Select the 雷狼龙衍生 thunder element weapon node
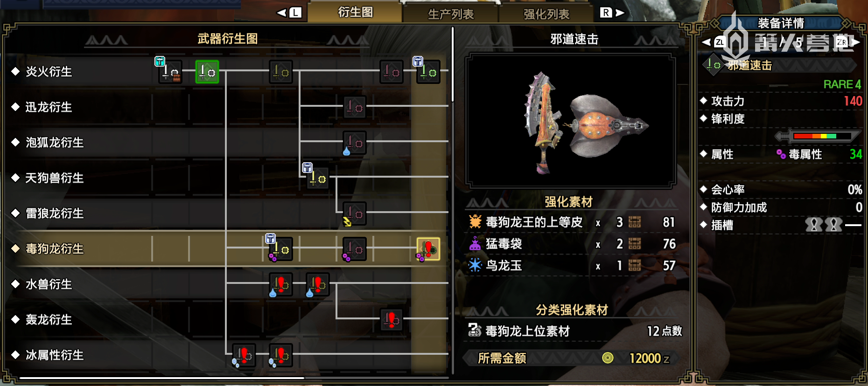This screenshot has height=386, width=868. (355, 214)
